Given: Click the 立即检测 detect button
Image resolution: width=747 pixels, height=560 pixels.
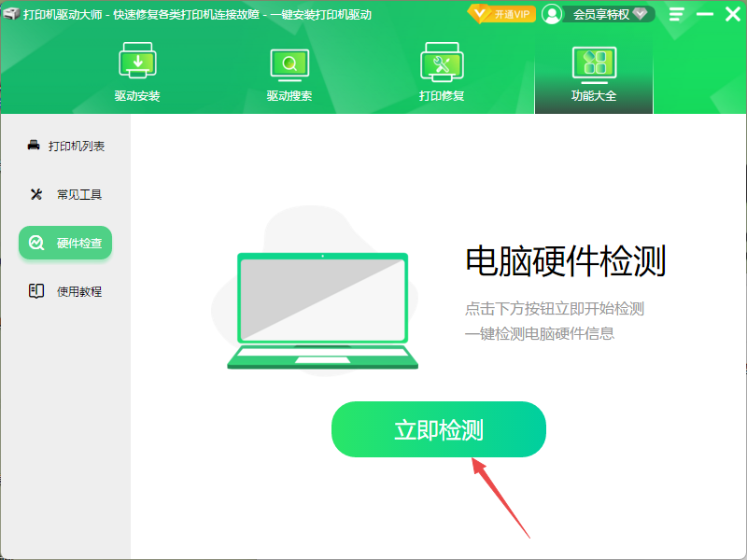Looking at the screenshot, I should 439,429.
